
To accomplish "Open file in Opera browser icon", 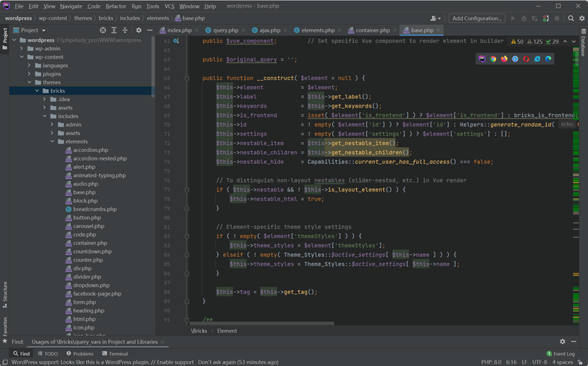I will tap(526, 59).
